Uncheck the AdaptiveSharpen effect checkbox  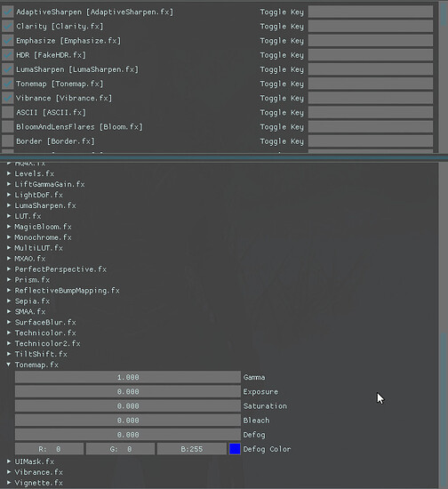click(x=8, y=12)
